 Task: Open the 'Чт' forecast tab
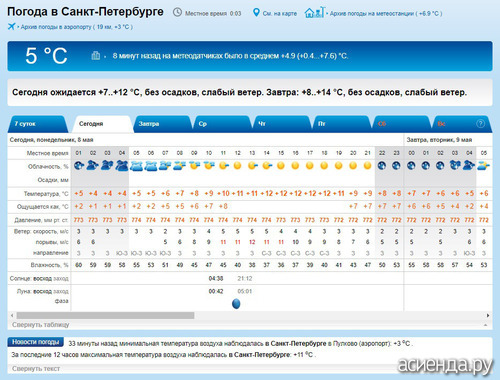(282, 124)
